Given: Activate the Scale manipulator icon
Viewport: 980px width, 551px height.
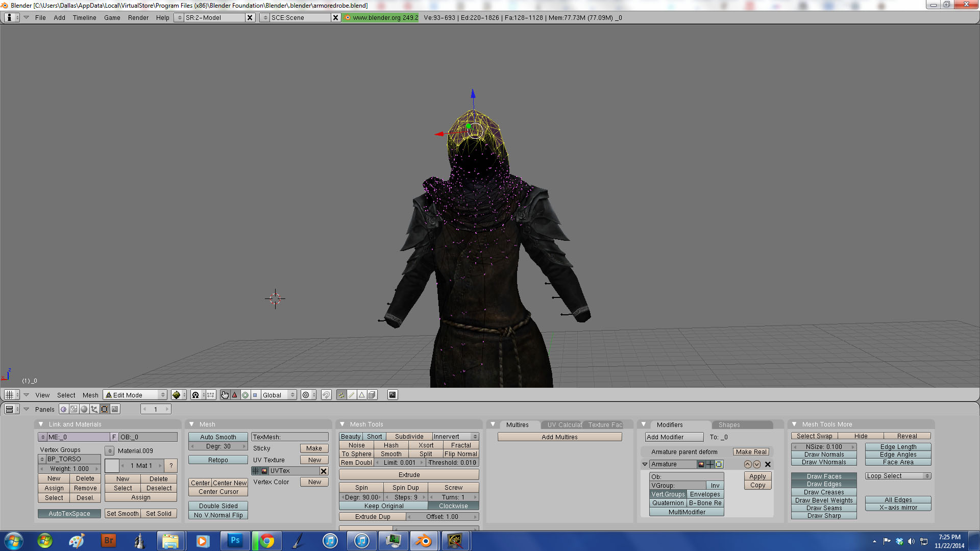Looking at the screenshot, I should [254, 394].
